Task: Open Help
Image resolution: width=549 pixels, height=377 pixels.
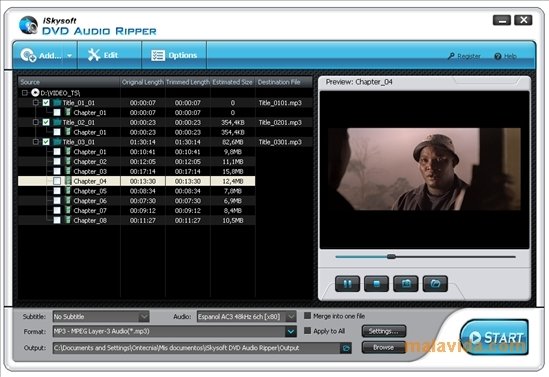Action: [x=506, y=56]
